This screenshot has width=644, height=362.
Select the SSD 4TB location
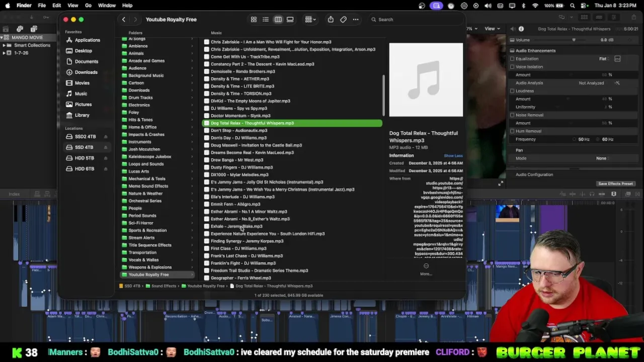pyautogui.click(x=87, y=147)
